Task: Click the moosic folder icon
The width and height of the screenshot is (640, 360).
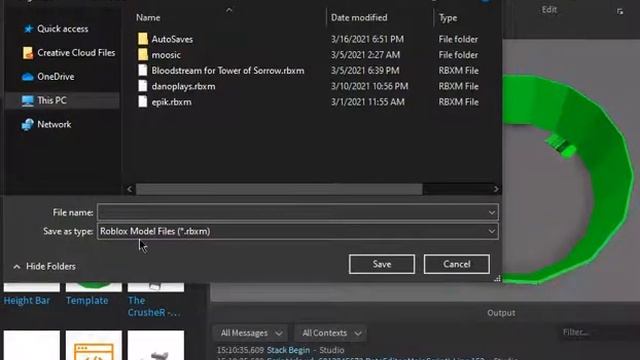Action: (142, 55)
